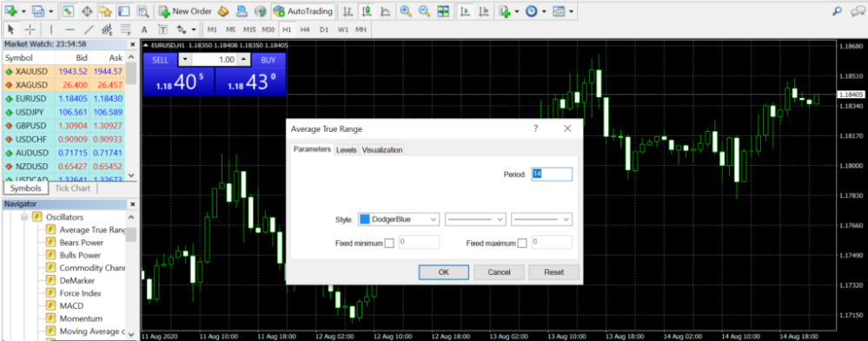Click the New Order toolbar icon
Viewport: 868px width, 341px height.
tap(185, 11)
